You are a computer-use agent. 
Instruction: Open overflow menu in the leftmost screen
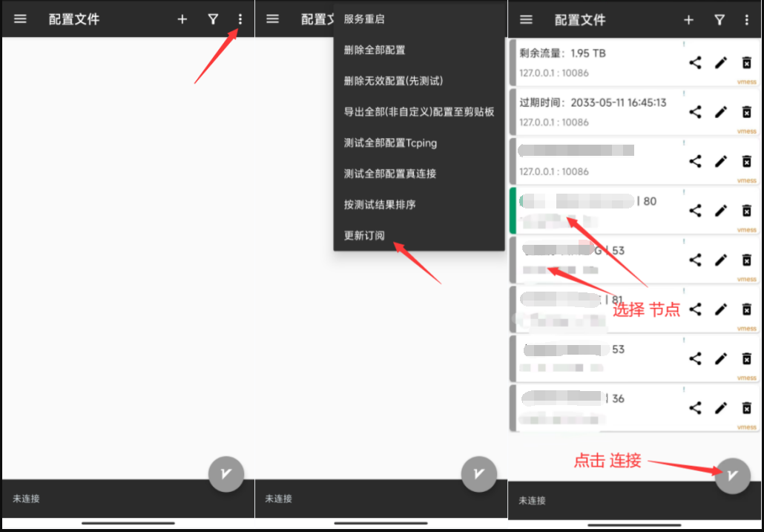240,19
